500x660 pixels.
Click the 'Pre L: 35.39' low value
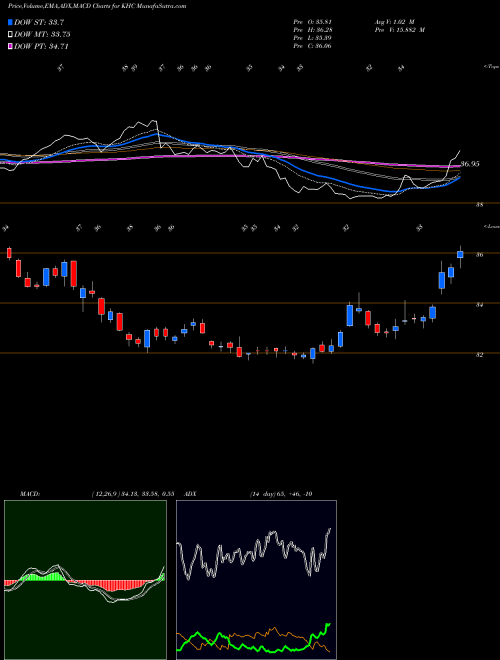coord(312,38)
